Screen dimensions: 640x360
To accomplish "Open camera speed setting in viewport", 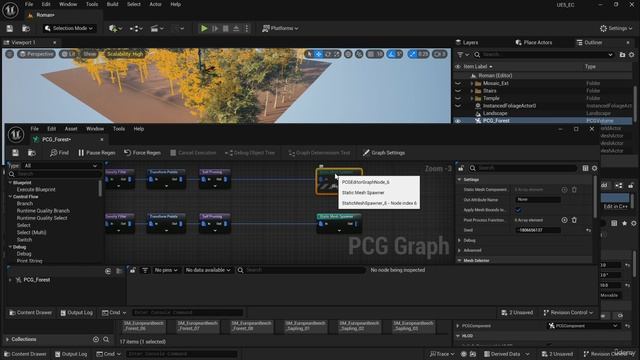I will (440, 54).
